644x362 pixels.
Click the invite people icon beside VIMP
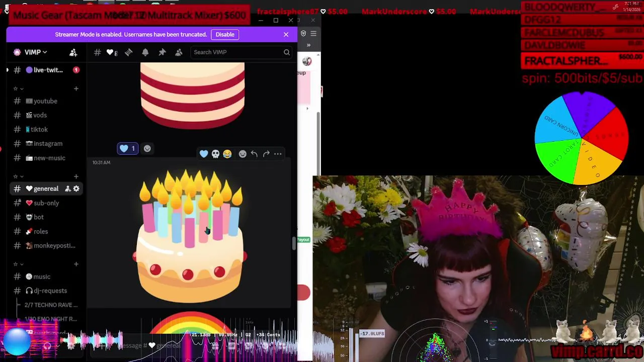[73, 52]
